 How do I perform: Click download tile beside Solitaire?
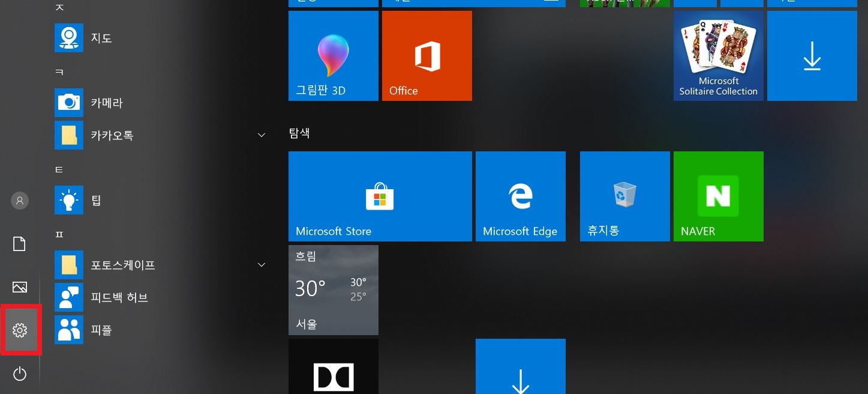click(812, 56)
